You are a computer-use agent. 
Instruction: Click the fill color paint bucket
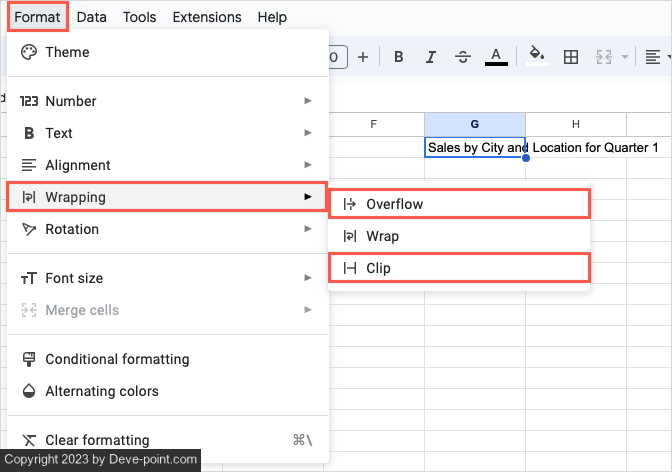pyautogui.click(x=536, y=57)
